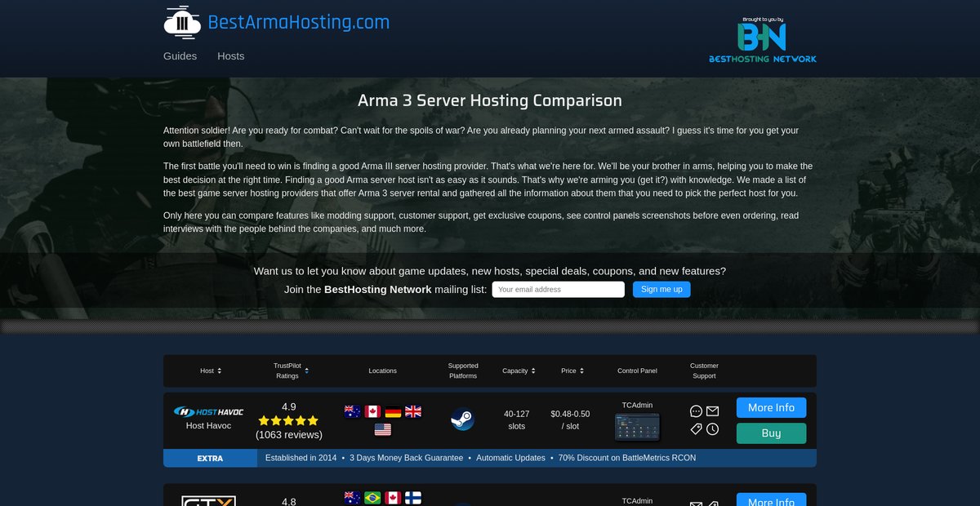Open Host Havoc 1063 reviews
980x506 pixels.
tap(288, 435)
